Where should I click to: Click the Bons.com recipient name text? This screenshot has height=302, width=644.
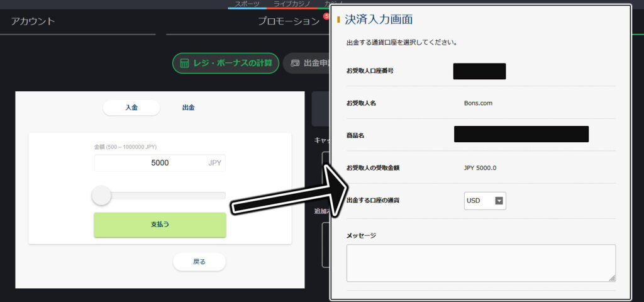(x=478, y=103)
